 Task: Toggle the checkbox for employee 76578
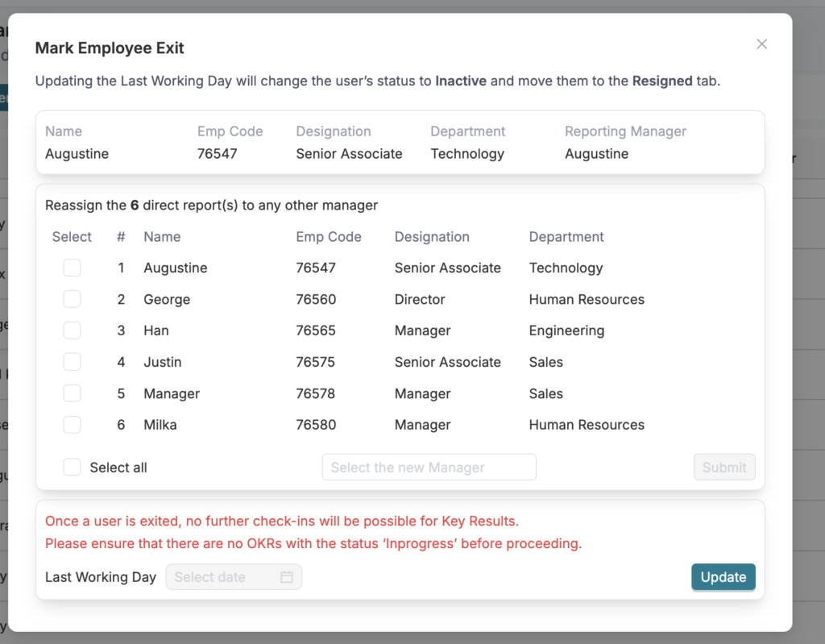tap(73, 393)
